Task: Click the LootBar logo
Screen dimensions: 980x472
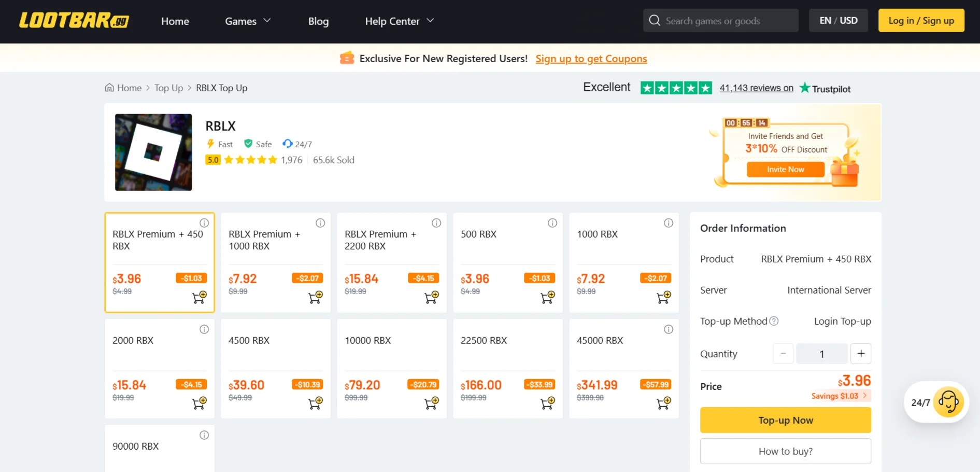Action: [74, 21]
